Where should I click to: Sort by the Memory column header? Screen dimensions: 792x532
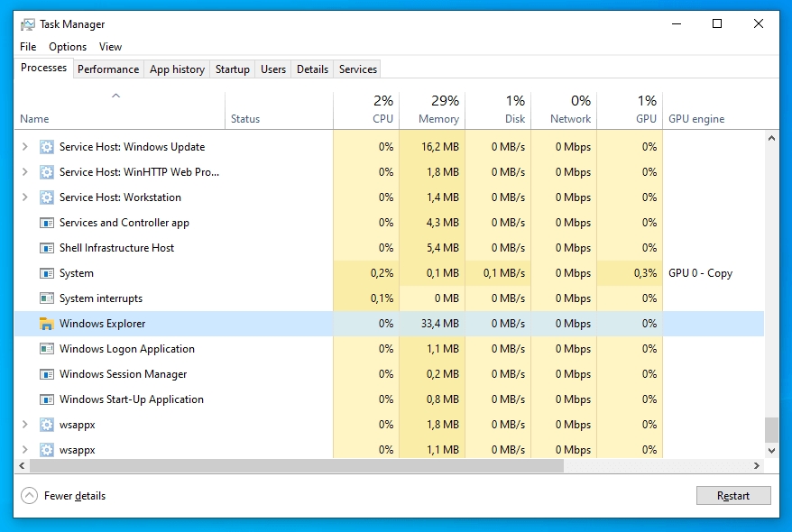tap(432, 111)
